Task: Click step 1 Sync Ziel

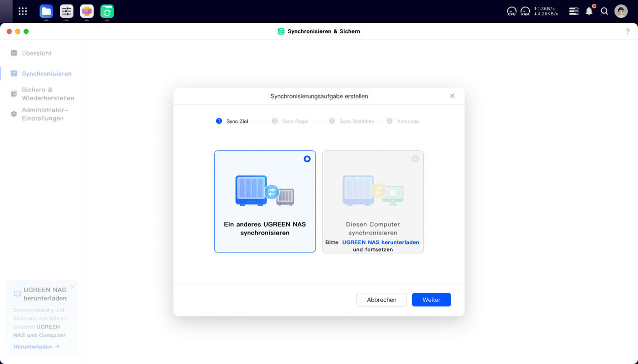Action: coord(232,121)
